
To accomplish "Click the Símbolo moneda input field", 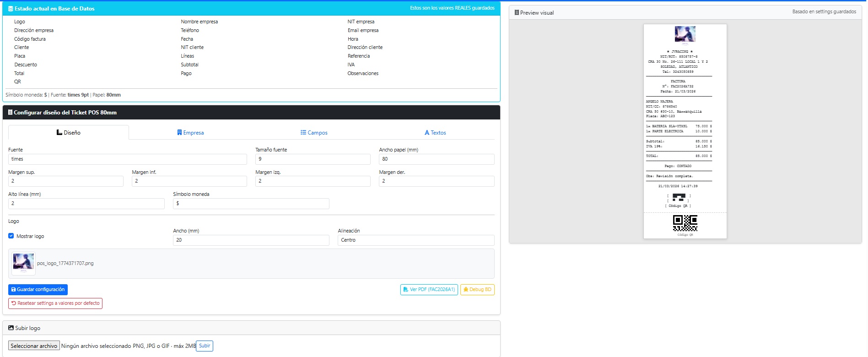I will tap(251, 204).
